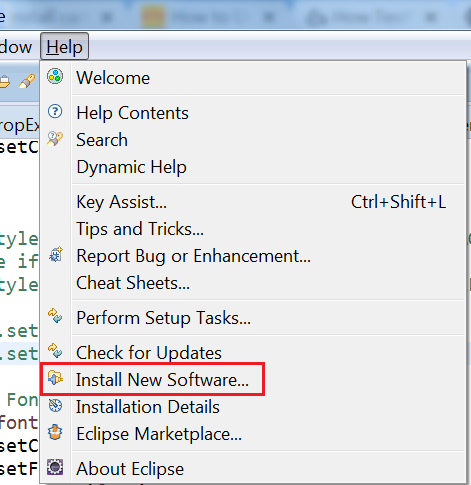
Task: Open Tips and Tricks...
Action: click(252, 229)
